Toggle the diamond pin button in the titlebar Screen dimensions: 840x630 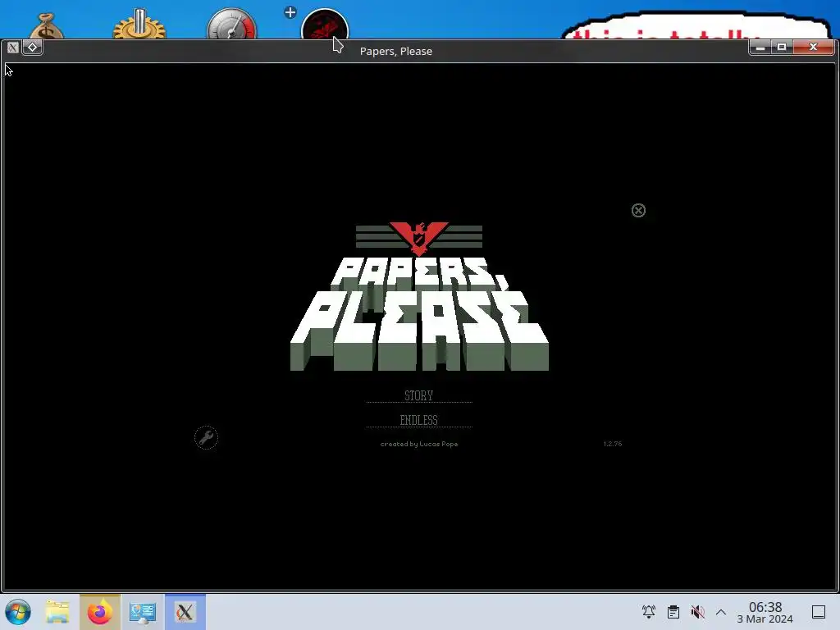tap(32, 47)
